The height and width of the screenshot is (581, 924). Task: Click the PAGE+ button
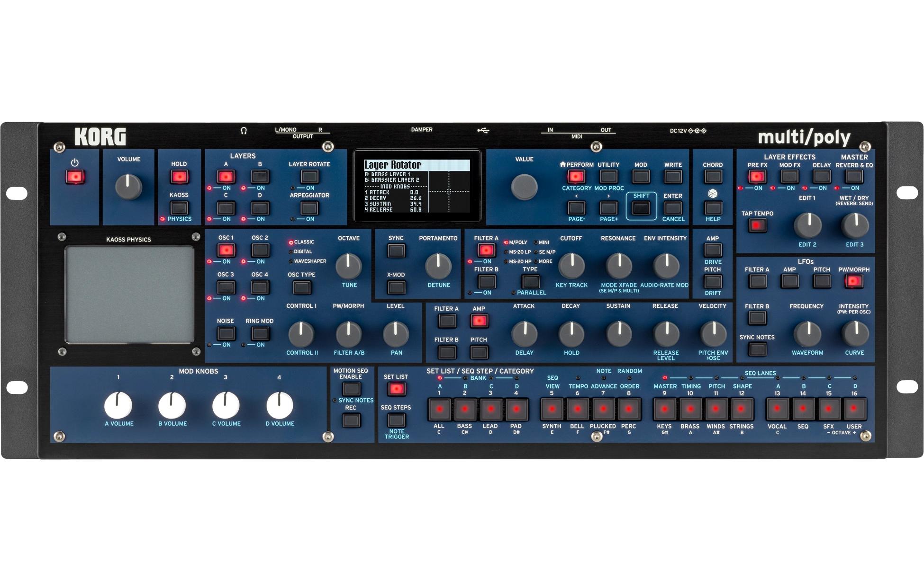point(608,208)
